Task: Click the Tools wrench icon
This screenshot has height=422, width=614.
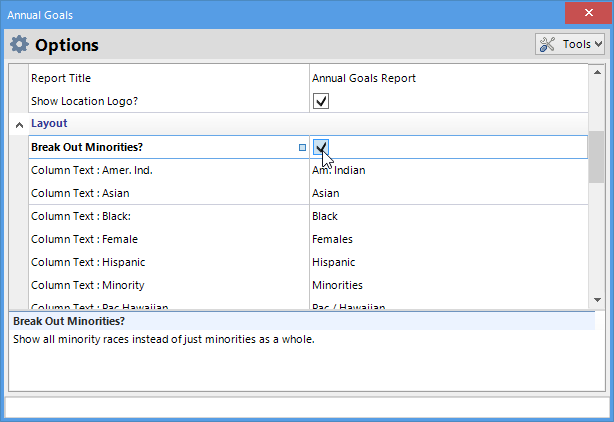Action: (x=549, y=44)
